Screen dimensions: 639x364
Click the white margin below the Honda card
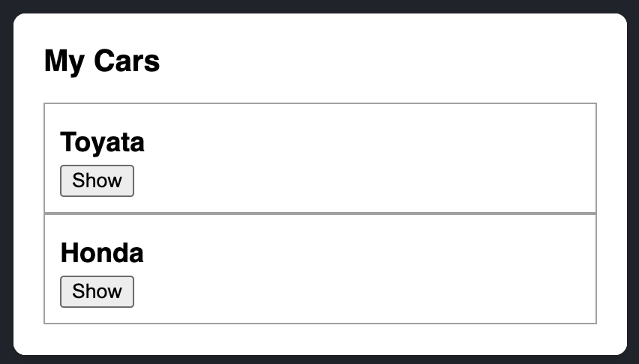pos(320,339)
